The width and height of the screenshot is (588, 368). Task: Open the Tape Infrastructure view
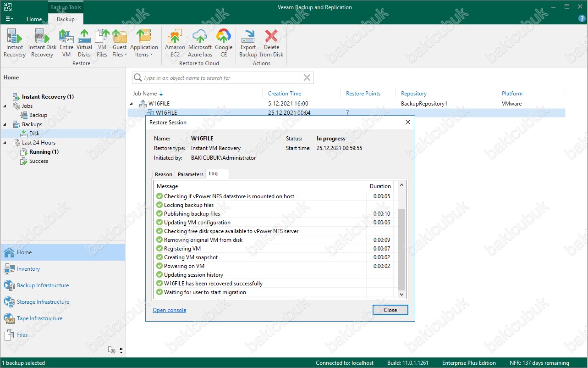click(62, 318)
